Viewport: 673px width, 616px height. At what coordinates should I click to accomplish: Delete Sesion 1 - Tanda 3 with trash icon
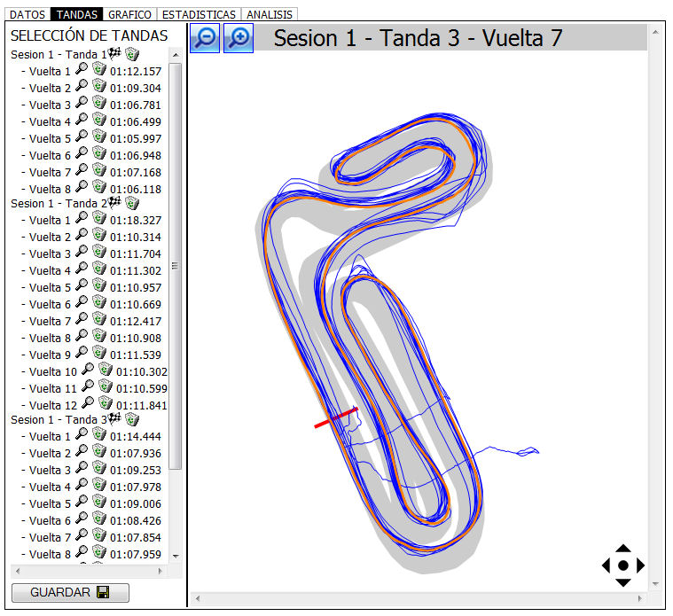[x=132, y=419]
